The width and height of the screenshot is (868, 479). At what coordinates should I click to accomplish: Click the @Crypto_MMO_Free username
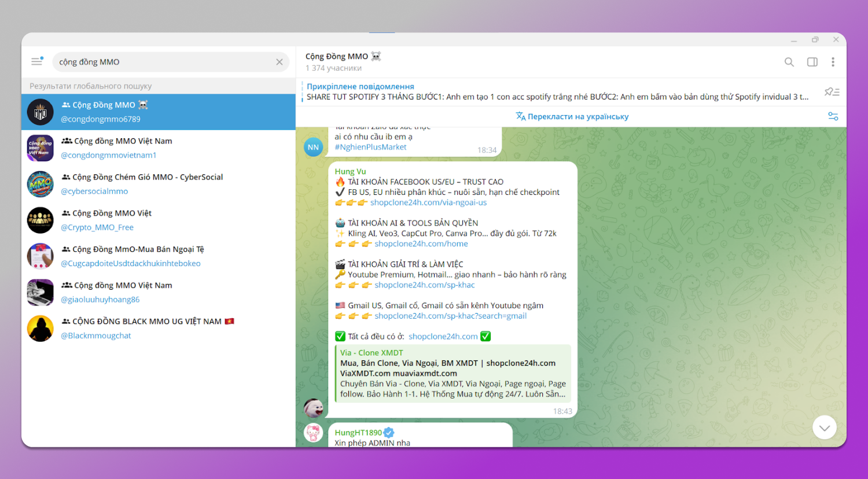pos(96,227)
